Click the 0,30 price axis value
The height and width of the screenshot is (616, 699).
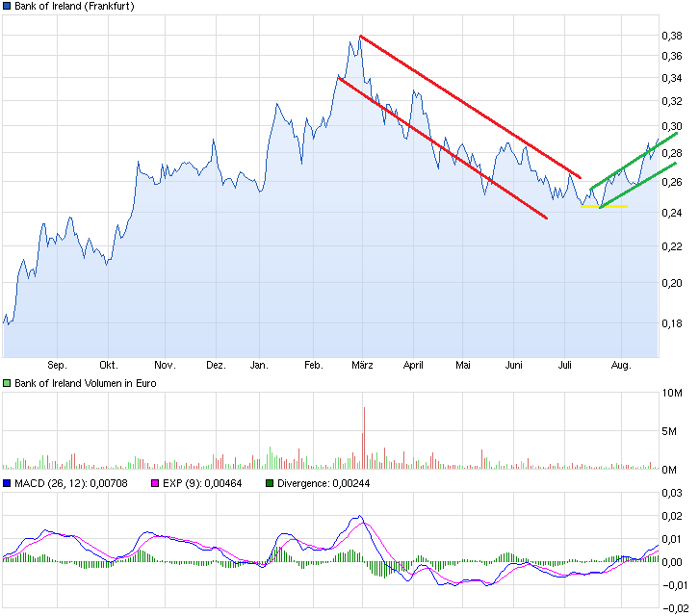(672, 127)
